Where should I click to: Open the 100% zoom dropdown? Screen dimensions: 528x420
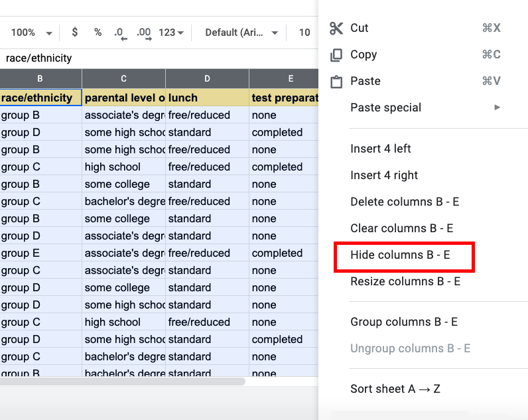point(32,33)
